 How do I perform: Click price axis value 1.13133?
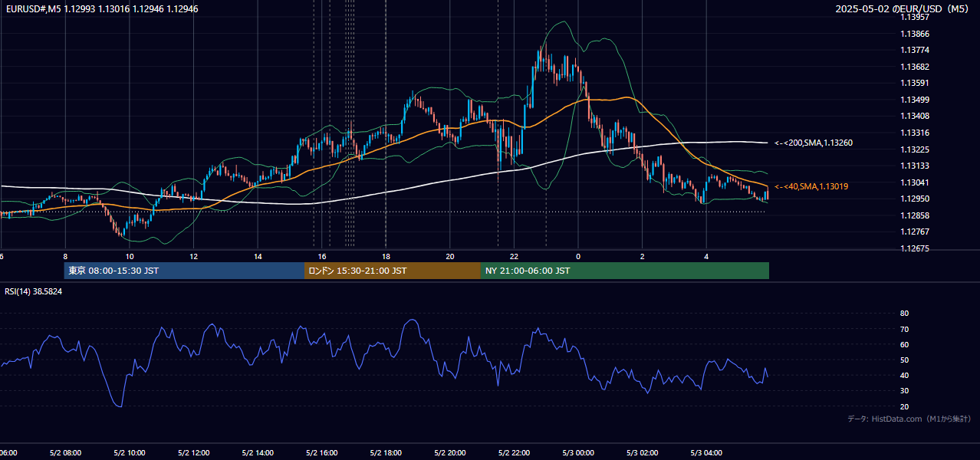click(x=914, y=166)
